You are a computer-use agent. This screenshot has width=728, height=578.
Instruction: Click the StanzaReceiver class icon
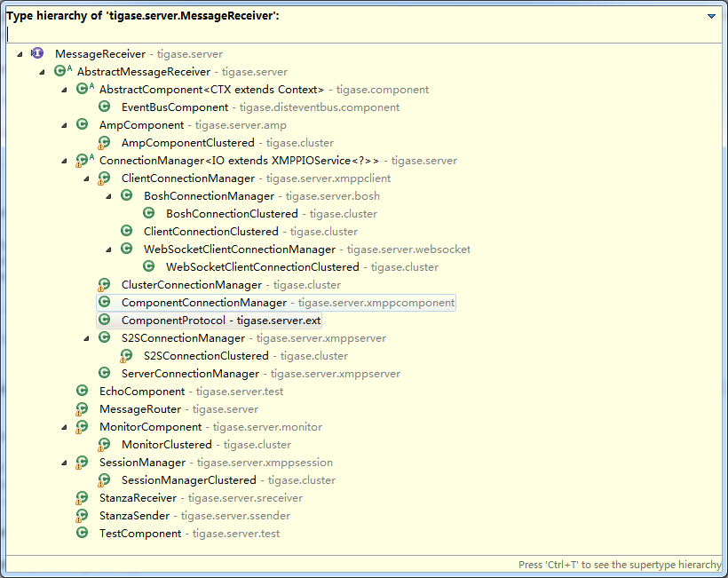[x=82, y=497]
